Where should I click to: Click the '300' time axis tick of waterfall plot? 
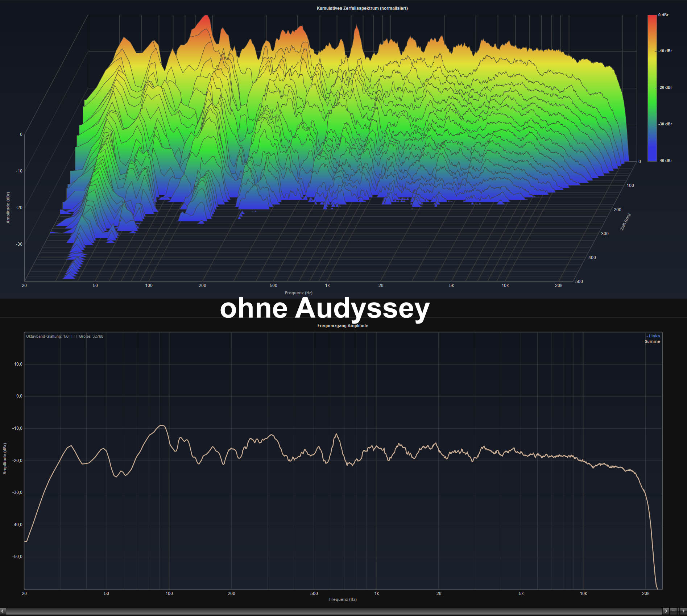[x=605, y=234]
